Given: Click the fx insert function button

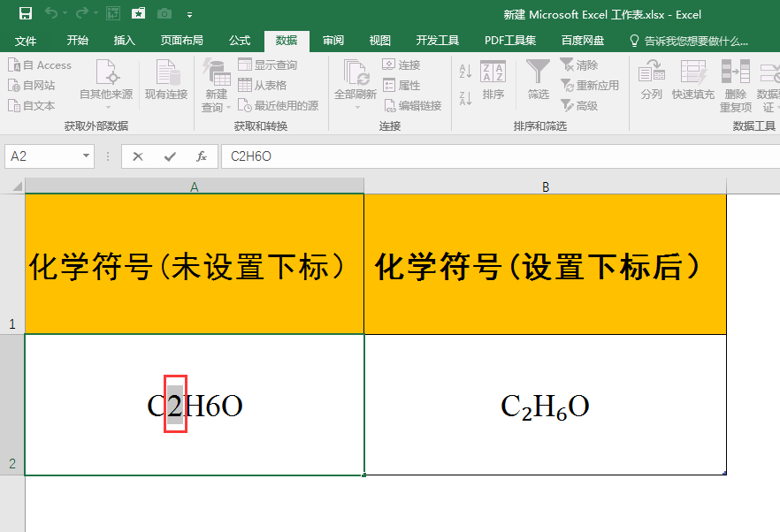Looking at the screenshot, I should [201, 156].
